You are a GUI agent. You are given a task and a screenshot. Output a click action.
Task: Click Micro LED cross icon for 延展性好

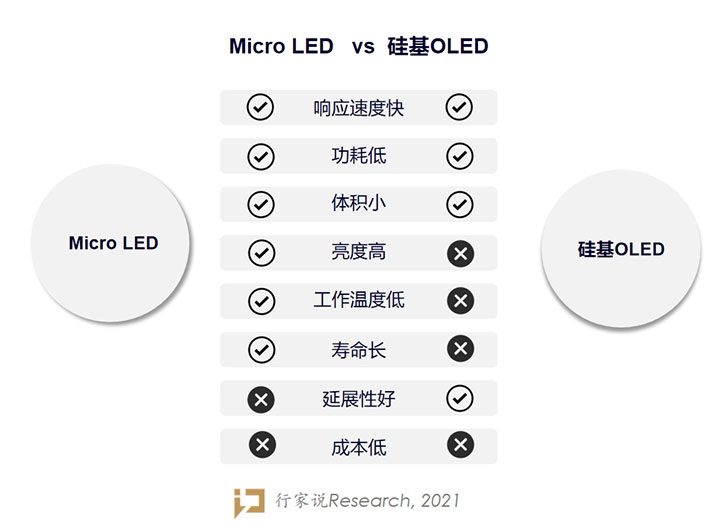tap(261, 400)
